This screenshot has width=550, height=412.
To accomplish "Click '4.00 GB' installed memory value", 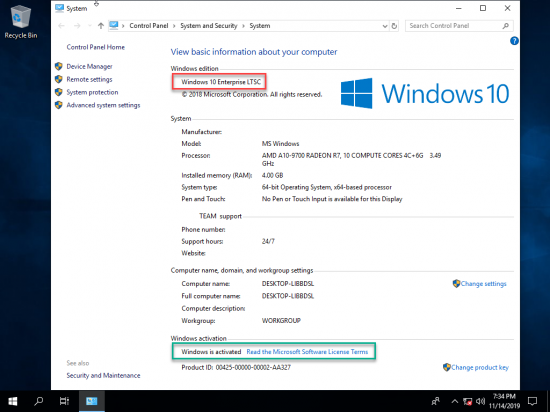I will (272, 175).
